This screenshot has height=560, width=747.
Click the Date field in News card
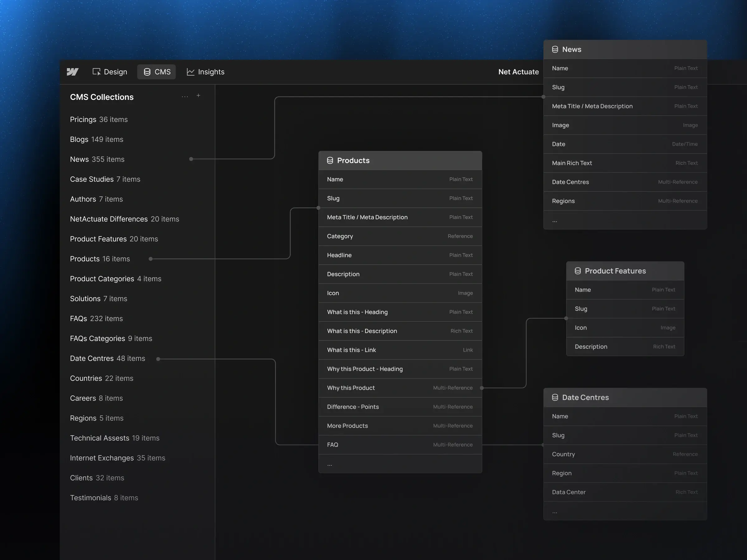625,144
